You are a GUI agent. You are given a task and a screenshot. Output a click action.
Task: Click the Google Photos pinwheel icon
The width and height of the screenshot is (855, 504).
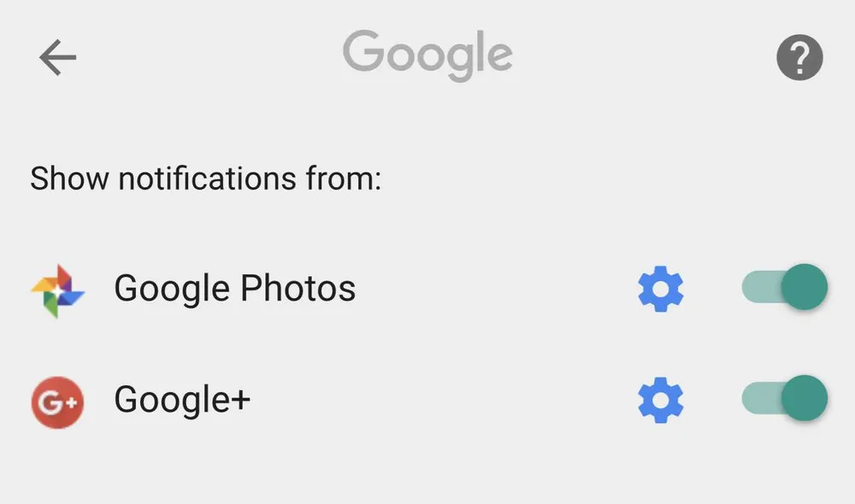(x=57, y=290)
